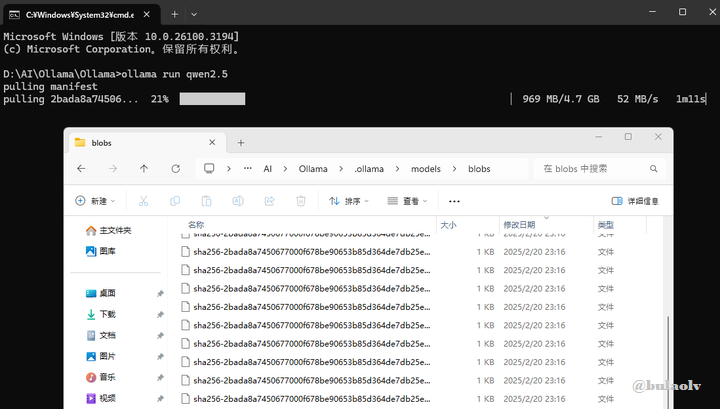Expand chevron after AI breadcrumb
This screenshot has height=409, width=720.
[285, 169]
